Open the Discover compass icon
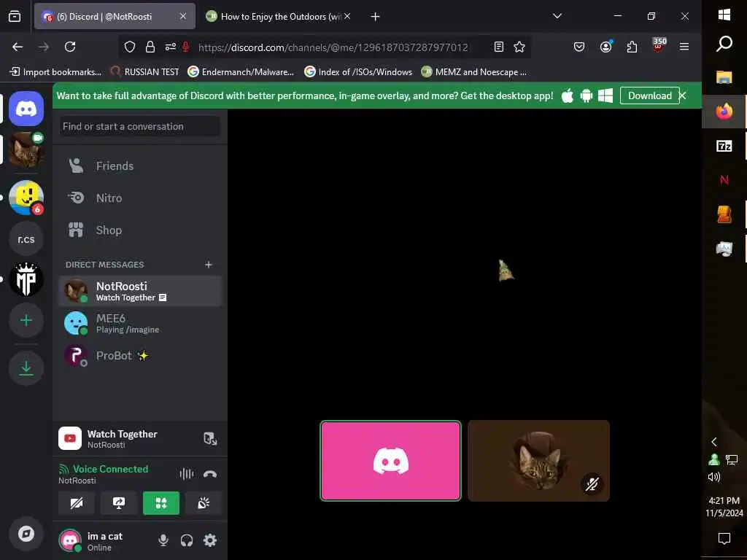 [x=26, y=534]
